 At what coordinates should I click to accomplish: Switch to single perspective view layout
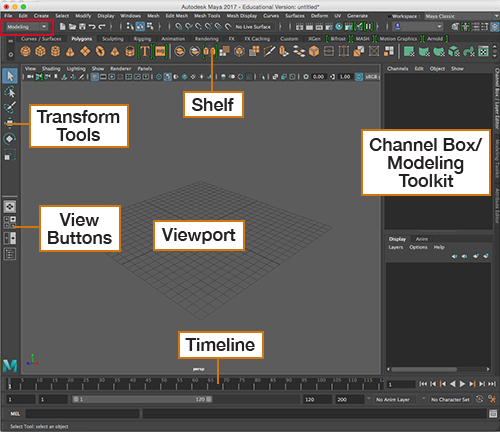(x=10, y=207)
